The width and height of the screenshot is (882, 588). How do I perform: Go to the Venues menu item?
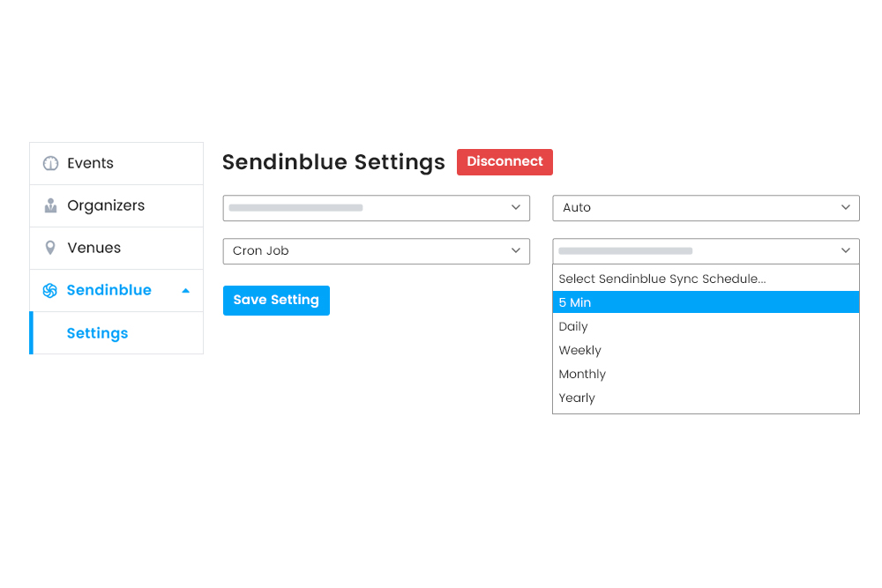93,248
